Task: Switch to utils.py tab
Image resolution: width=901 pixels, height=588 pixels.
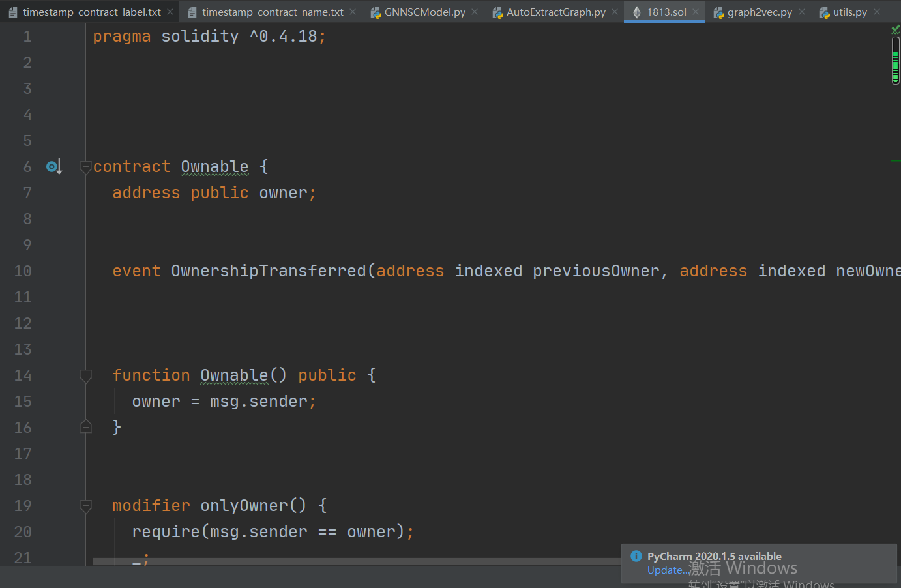Action: point(849,12)
